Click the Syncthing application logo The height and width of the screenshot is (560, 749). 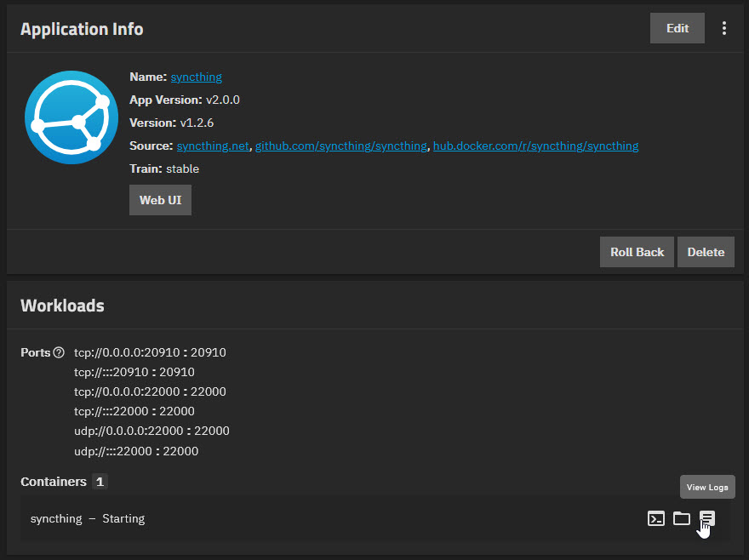pyautogui.click(x=71, y=117)
